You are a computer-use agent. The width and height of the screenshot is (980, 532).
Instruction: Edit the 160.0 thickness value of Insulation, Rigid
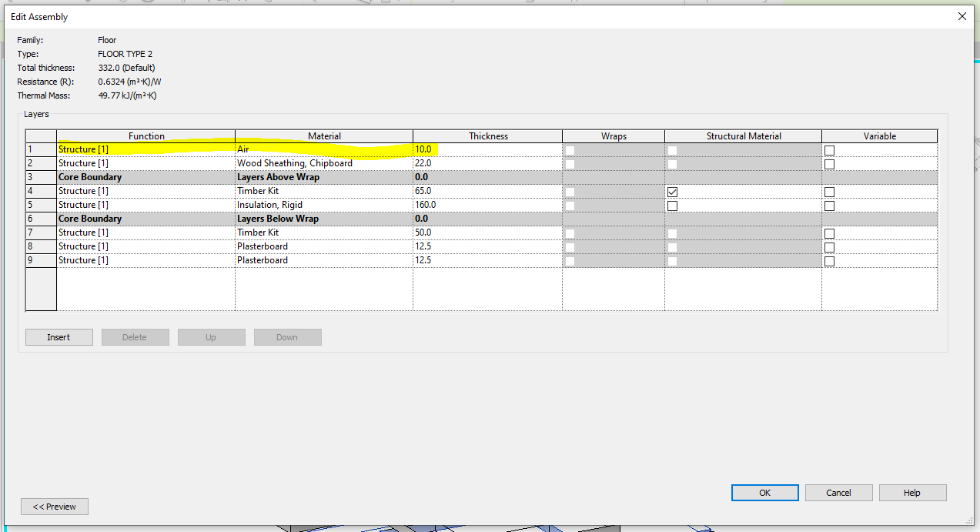pyautogui.click(x=488, y=204)
